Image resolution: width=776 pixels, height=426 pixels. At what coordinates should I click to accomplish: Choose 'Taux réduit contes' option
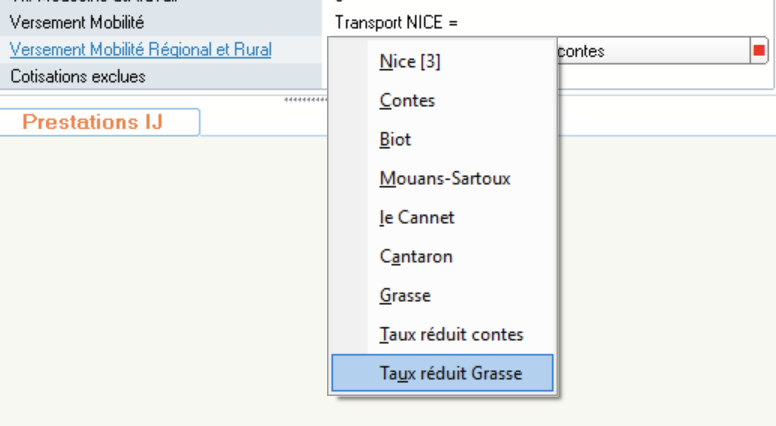tap(451, 335)
